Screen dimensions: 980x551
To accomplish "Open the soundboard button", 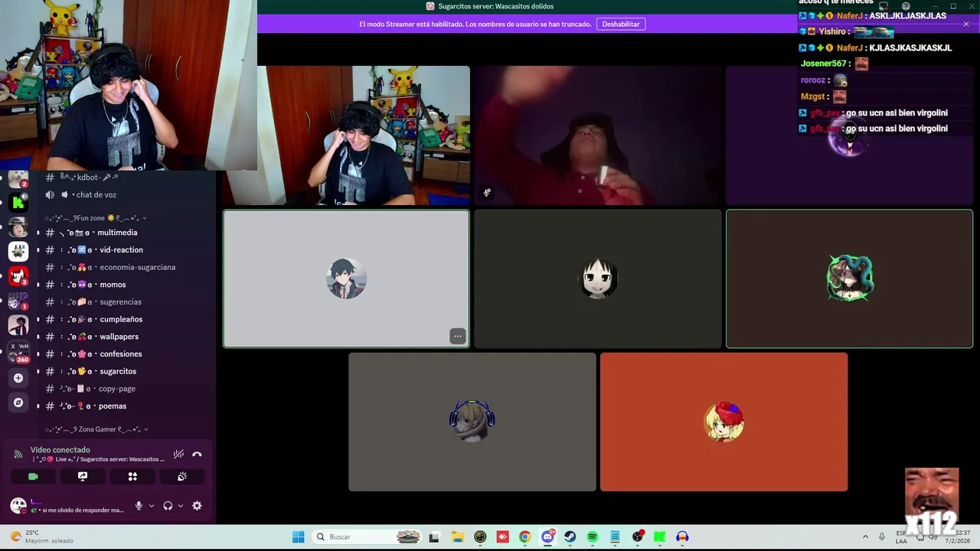I will point(182,476).
